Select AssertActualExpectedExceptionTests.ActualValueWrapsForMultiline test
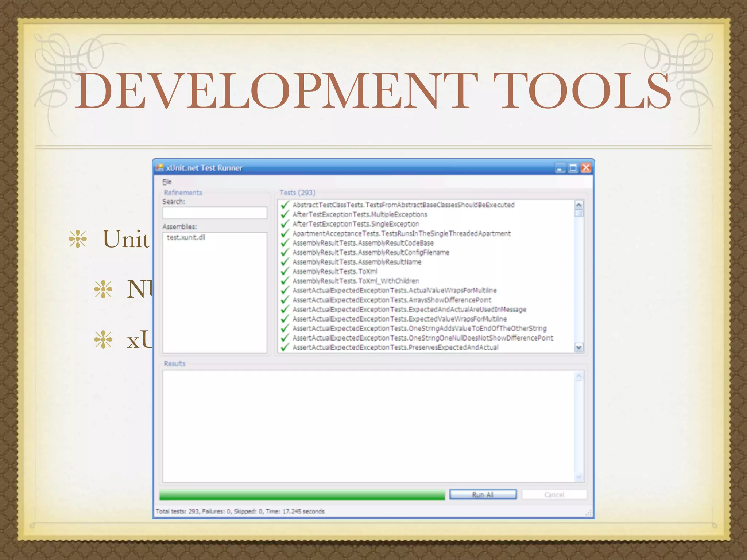The width and height of the screenshot is (747, 560). click(395, 290)
